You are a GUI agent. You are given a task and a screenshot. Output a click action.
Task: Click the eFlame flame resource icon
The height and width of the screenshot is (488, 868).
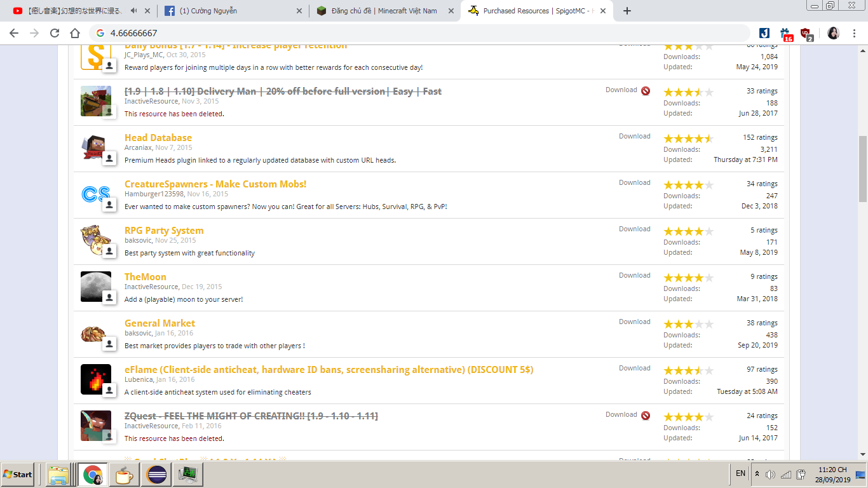pyautogui.click(x=95, y=379)
